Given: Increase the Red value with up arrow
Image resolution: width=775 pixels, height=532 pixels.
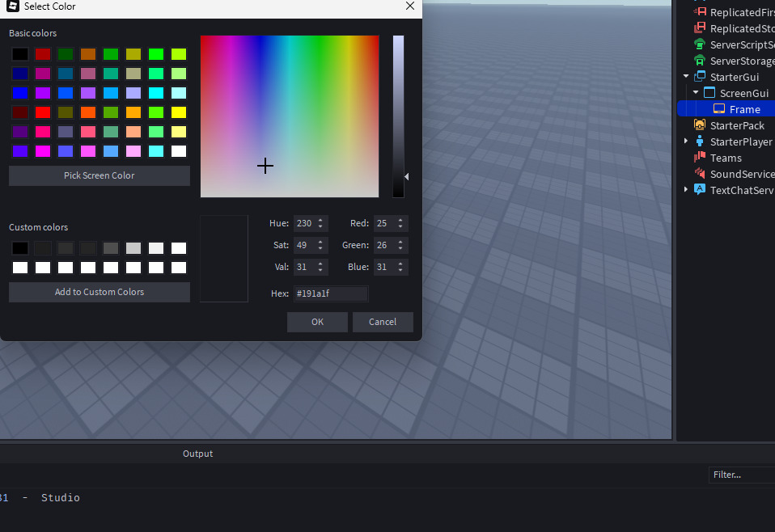Looking at the screenshot, I should pos(400,220).
